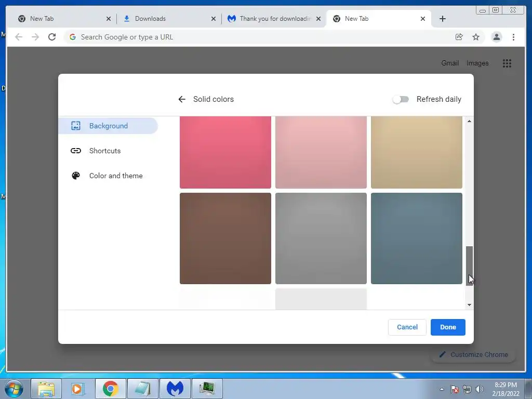Click the scrollbar down arrow in the dialog
Screen dimensions: 532x399
pyautogui.click(x=469, y=304)
